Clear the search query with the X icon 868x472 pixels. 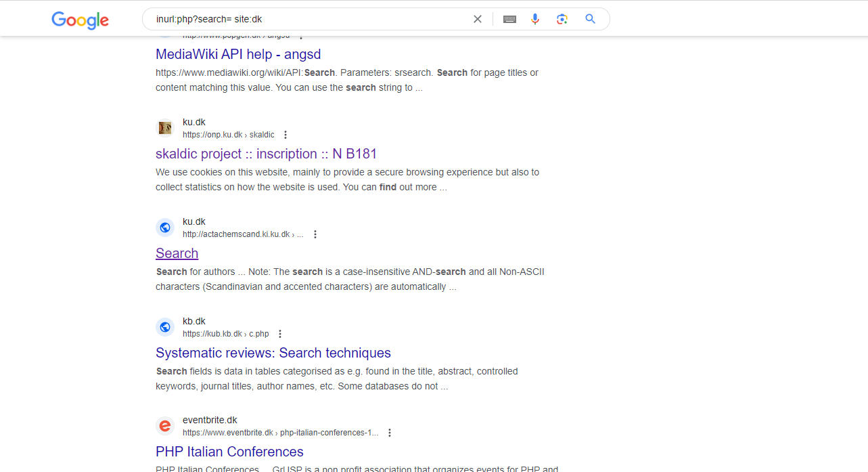point(478,19)
